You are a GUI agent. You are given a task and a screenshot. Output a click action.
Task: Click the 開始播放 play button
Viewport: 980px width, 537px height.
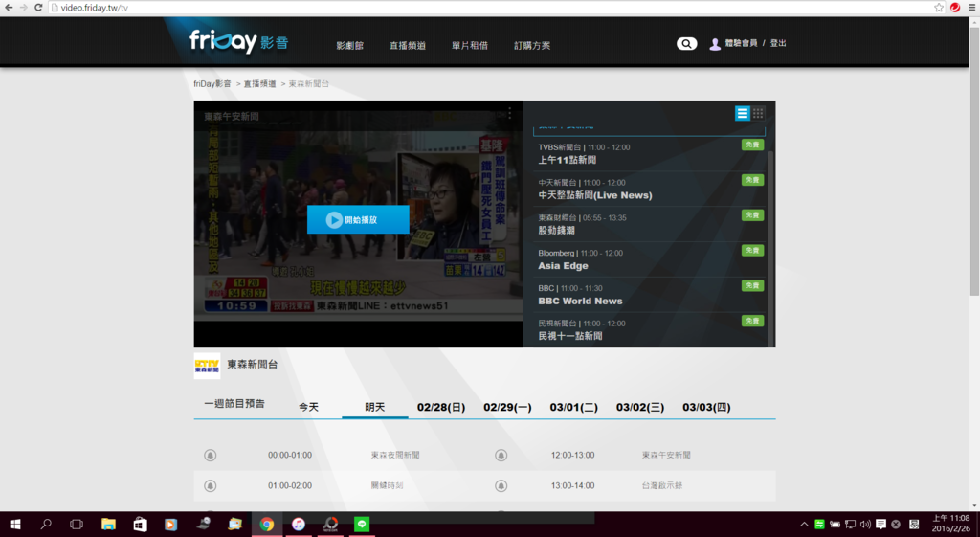358,219
